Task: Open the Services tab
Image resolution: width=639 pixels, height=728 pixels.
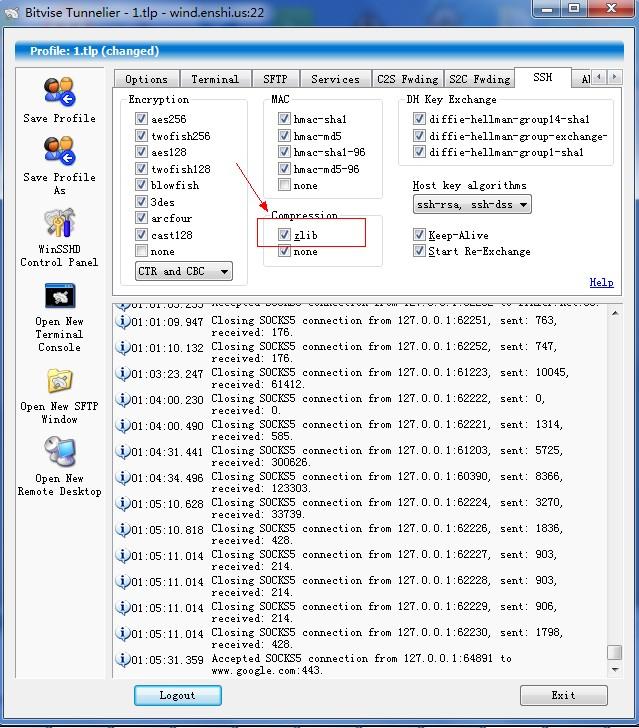Action: [x=335, y=79]
